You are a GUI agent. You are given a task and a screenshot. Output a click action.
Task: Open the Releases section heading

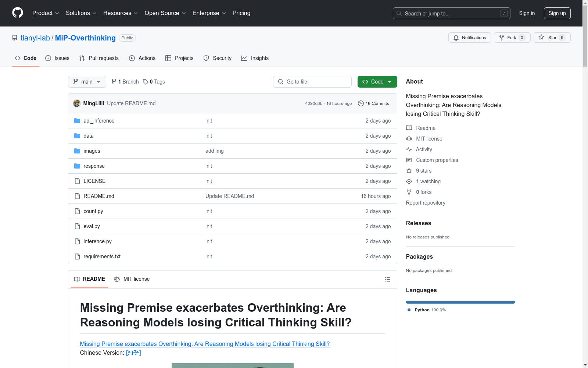[x=419, y=223]
